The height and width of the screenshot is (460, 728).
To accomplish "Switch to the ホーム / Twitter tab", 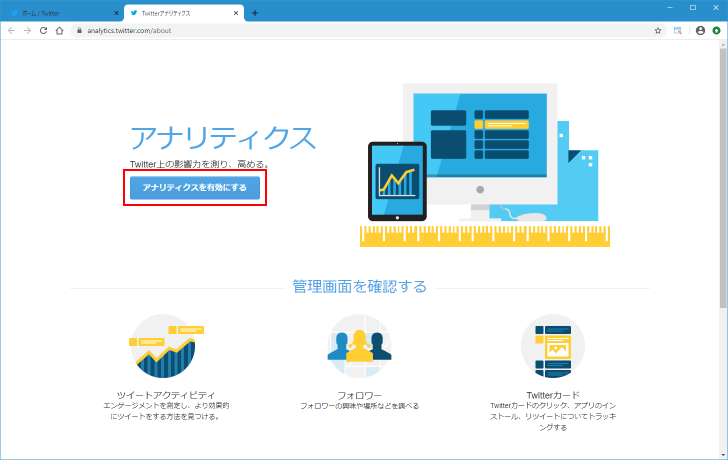I will coord(61,13).
